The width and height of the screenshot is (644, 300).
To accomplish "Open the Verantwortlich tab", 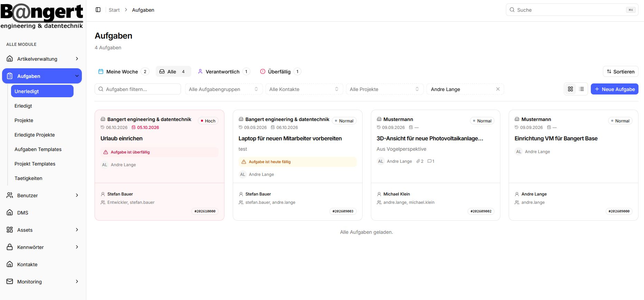I will (x=223, y=71).
